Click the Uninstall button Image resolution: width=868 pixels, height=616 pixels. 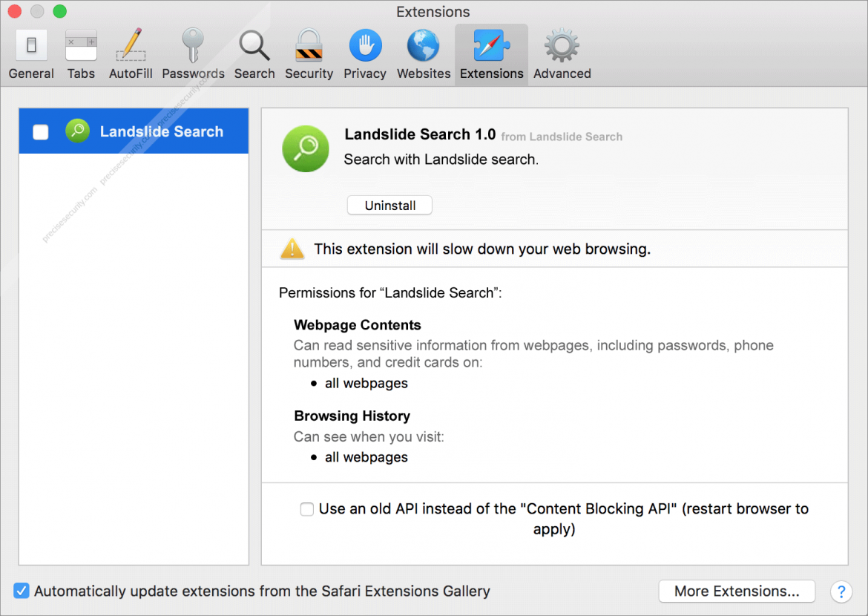389,206
